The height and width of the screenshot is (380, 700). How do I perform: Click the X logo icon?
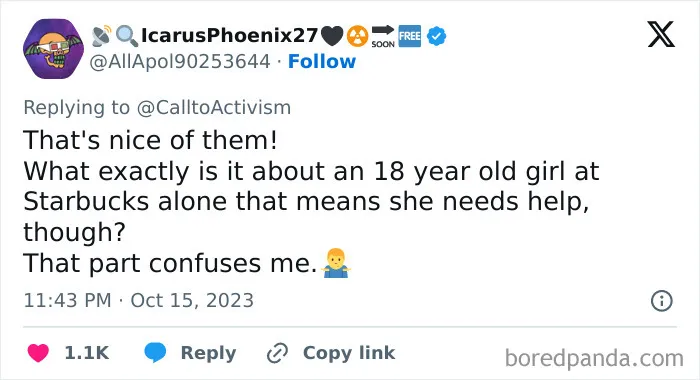click(x=661, y=34)
